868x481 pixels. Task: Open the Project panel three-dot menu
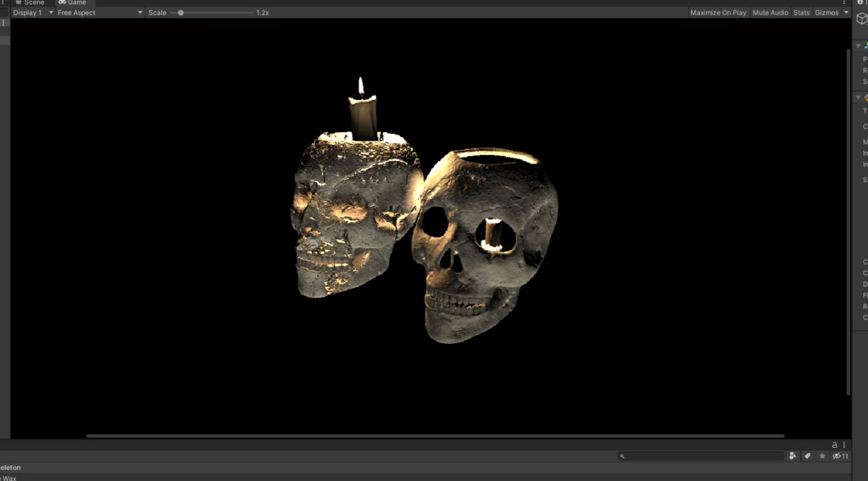click(844, 445)
